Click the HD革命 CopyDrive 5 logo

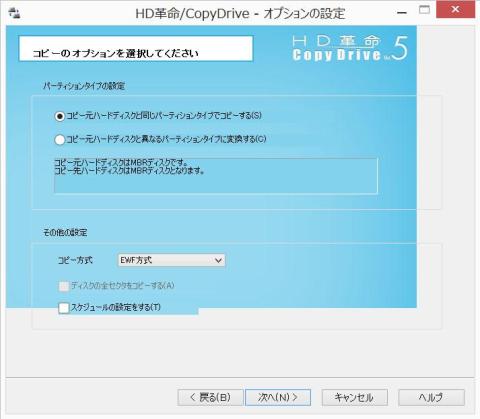tap(350, 48)
